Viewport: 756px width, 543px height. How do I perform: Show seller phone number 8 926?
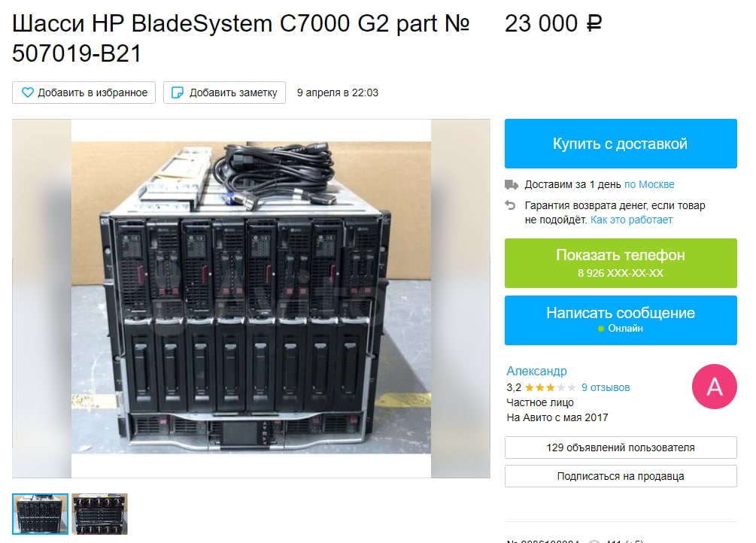(621, 262)
